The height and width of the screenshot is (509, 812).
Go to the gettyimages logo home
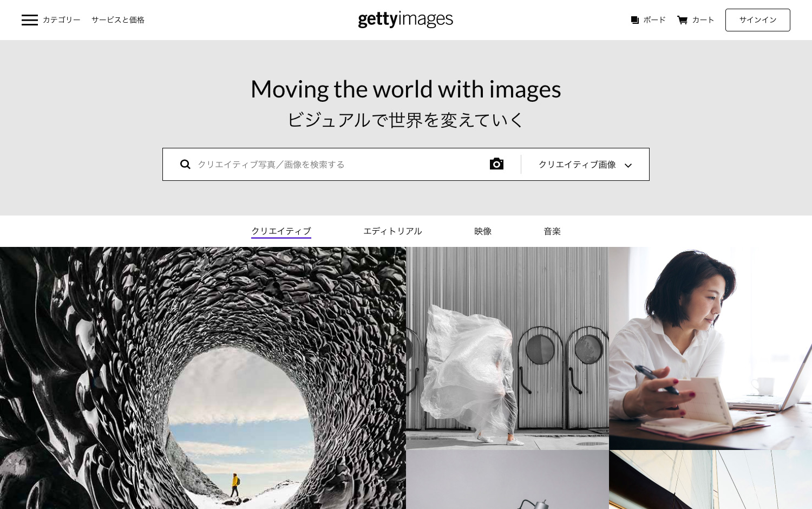[405, 19]
